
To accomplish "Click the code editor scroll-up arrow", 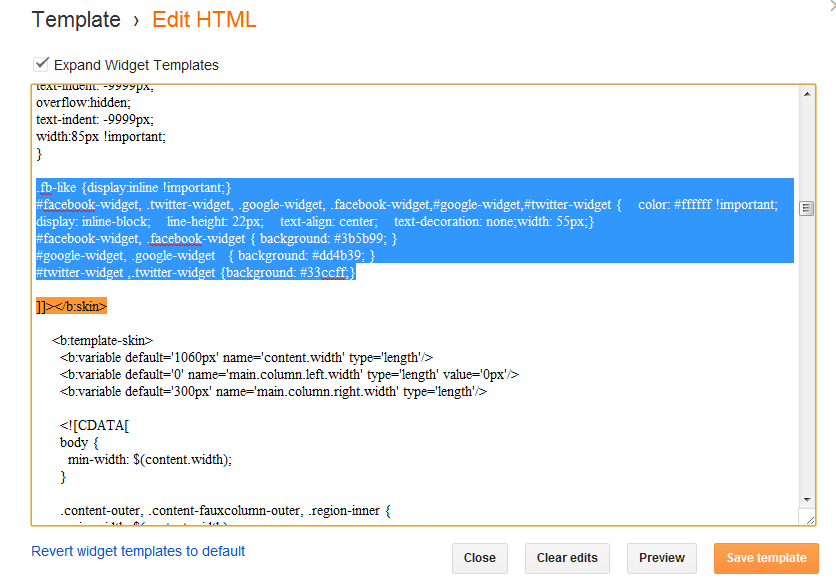I will [x=807, y=93].
